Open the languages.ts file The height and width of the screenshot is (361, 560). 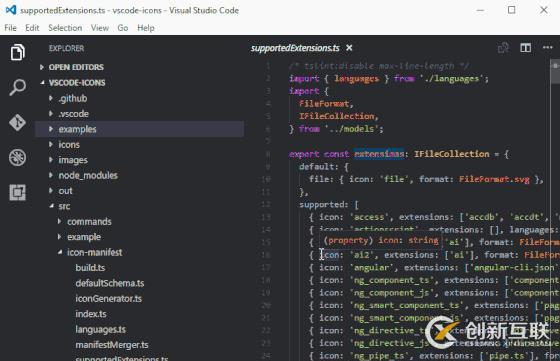(x=100, y=329)
